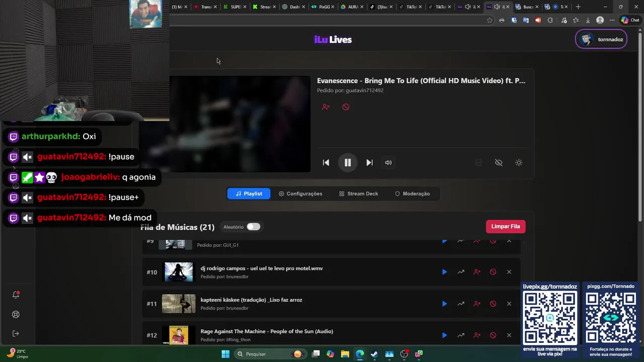Block the current song with the prohibit icon

(346, 107)
